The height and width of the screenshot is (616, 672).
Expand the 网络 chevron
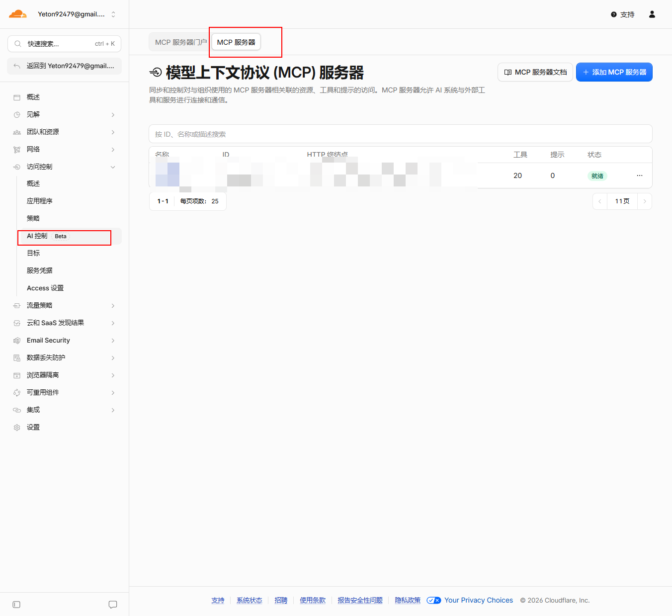pos(113,150)
